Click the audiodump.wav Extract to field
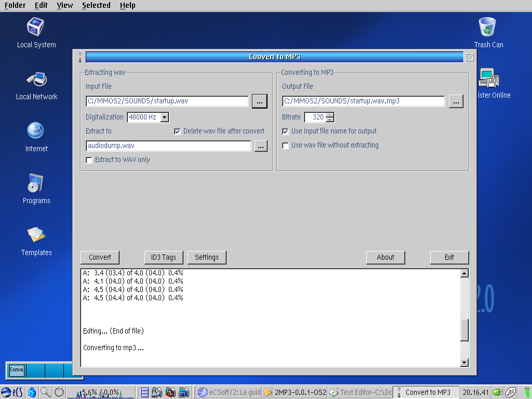The image size is (532, 399). [x=168, y=145]
